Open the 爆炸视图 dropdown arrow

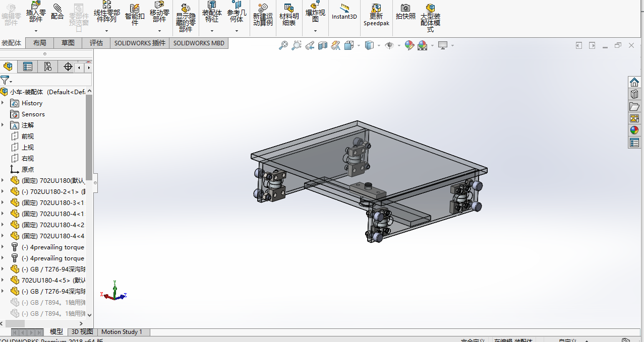(315, 31)
